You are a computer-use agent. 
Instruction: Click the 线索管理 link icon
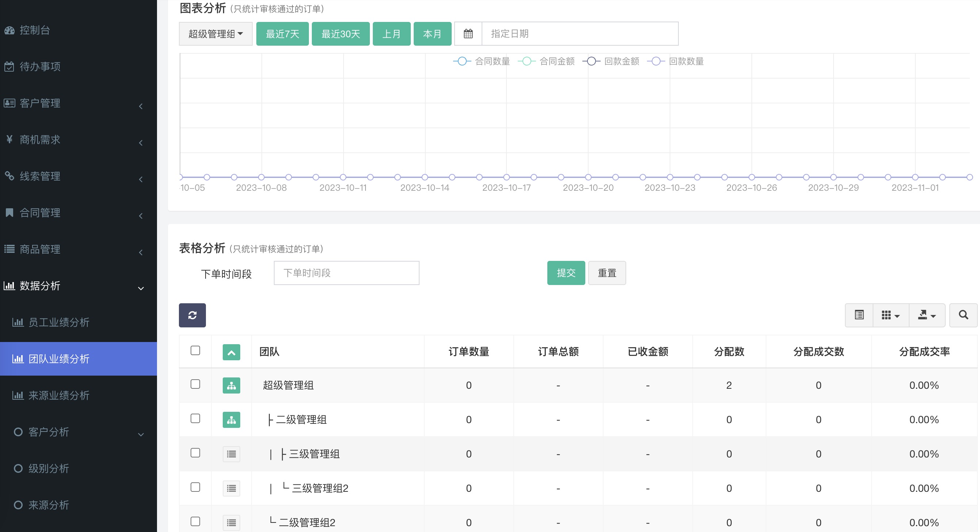(9, 176)
